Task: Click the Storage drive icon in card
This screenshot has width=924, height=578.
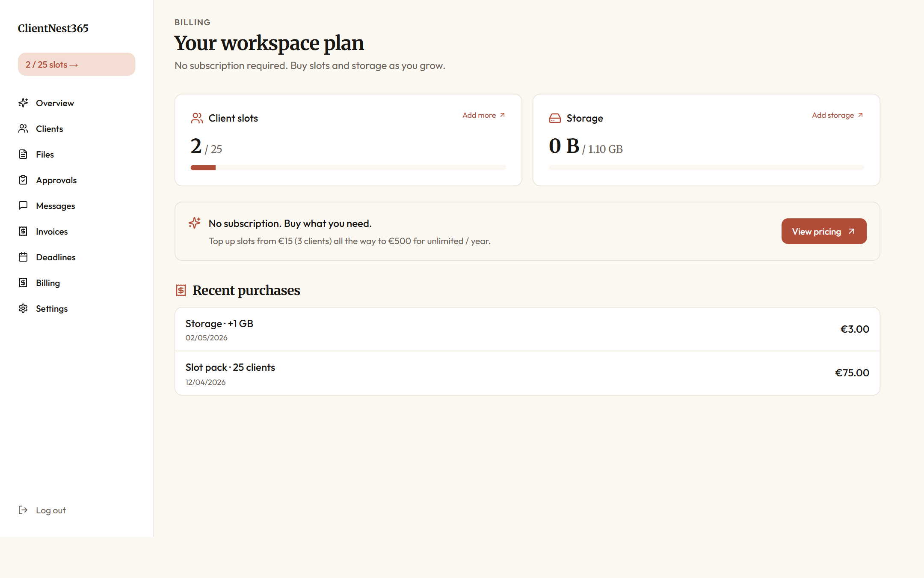Action: click(555, 118)
